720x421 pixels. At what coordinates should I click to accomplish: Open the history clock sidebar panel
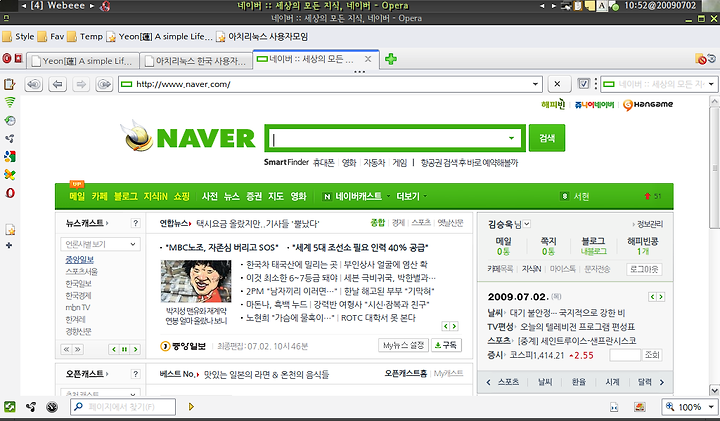(x=10, y=120)
